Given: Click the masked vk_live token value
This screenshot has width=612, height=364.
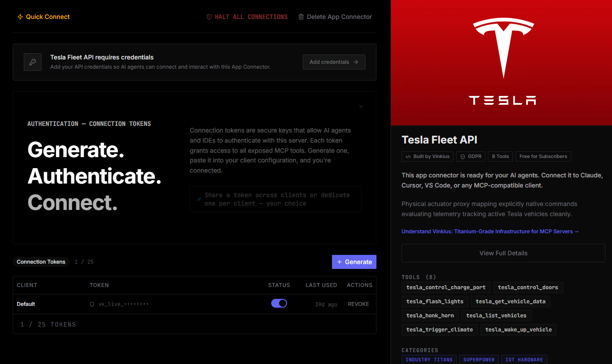Looking at the screenshot, I should point(123,304).
